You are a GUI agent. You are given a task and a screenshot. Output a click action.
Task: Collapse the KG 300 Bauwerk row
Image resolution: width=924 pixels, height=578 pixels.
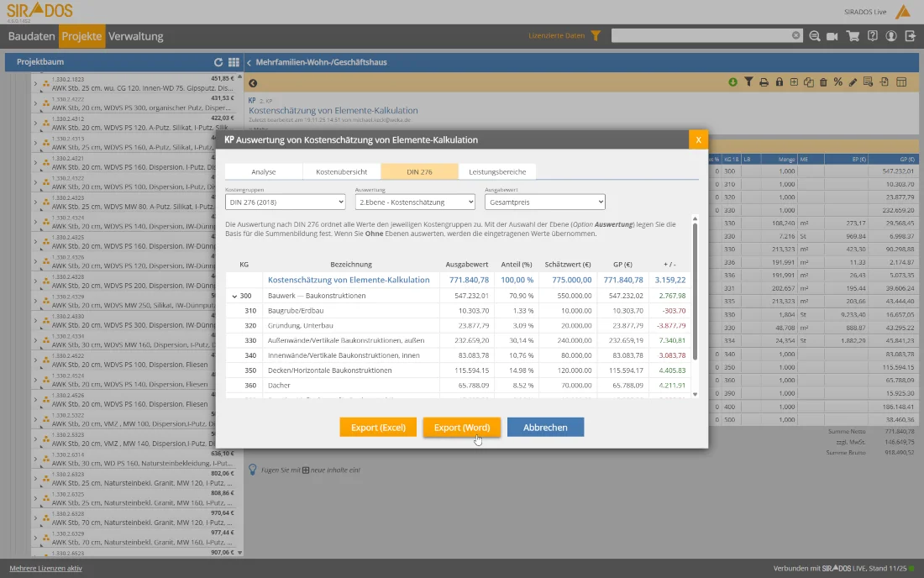coord(234,296)
